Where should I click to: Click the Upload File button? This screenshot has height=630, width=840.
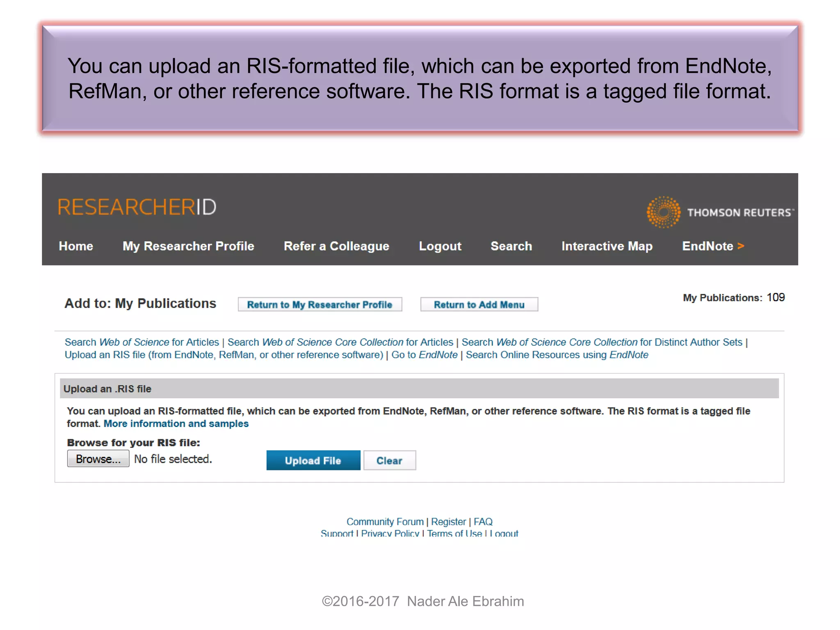(x=313, y=460)
